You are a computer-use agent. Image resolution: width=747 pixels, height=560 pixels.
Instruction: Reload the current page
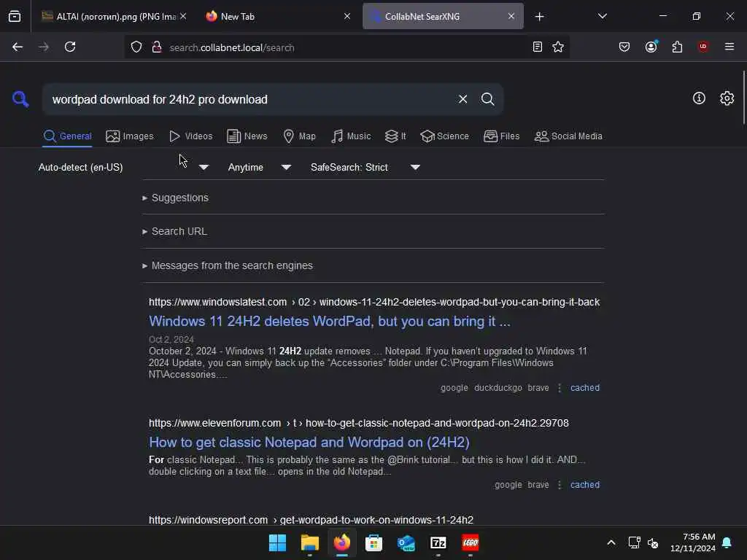coord(70,47)
